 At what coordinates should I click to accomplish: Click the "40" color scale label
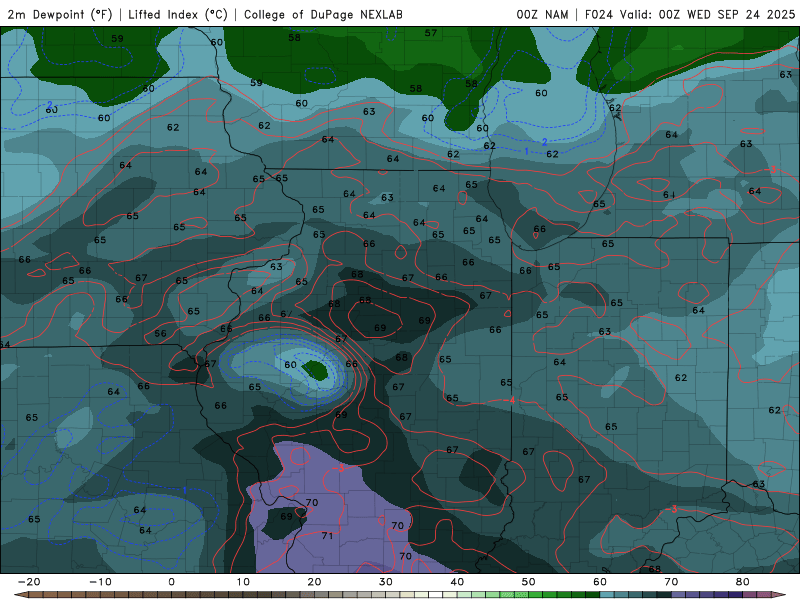[x=457, y=582]
